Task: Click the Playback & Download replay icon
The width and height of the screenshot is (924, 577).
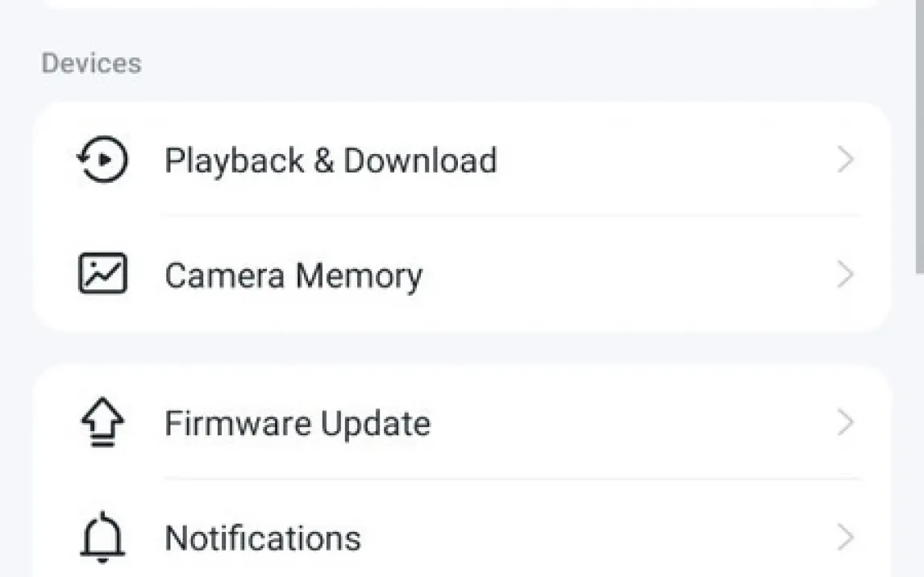Action: tap(102, 160)
